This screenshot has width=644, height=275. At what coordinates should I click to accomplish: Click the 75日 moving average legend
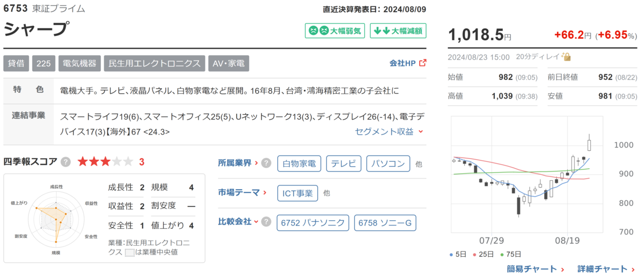tap(511, 254)
